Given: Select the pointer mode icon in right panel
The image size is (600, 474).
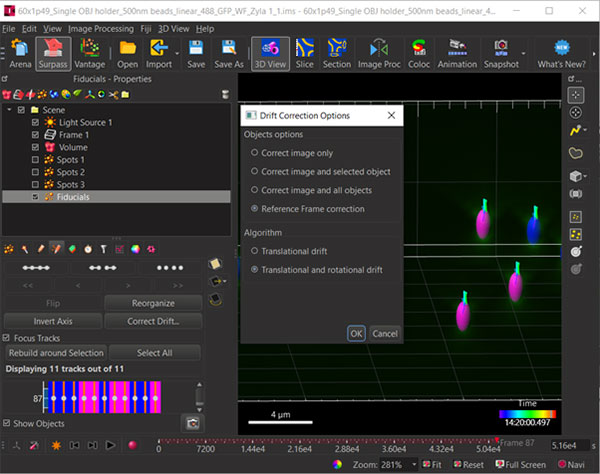Looking at the screenshot, I should 576,95.
